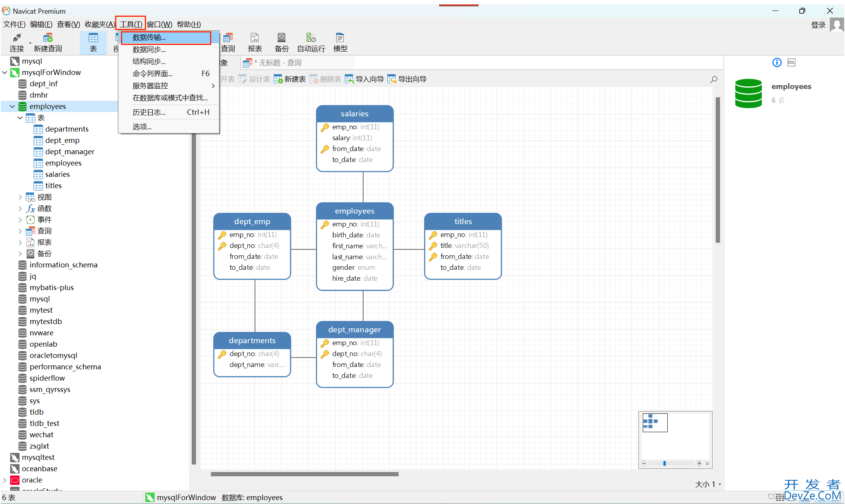Click the DDL icon in right panel
Viewport: 845px width, 504px height.
[x=792, y=62]
